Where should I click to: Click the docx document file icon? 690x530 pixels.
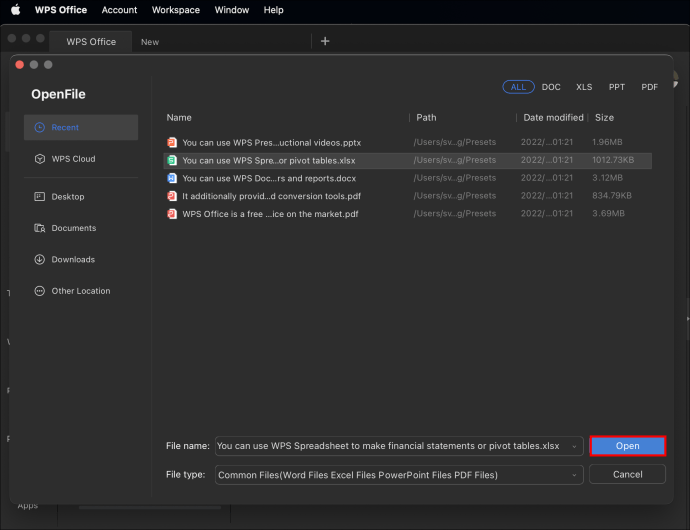click(172, 178)
